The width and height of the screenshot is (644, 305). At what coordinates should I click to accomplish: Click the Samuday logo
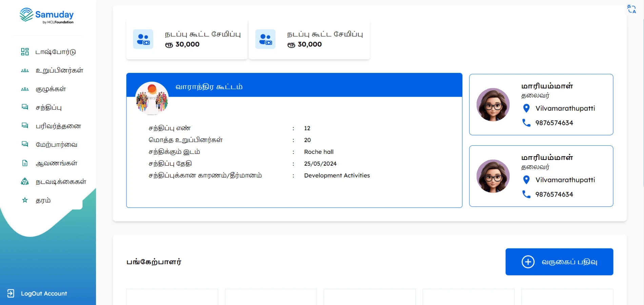click(x=47, y=16)
